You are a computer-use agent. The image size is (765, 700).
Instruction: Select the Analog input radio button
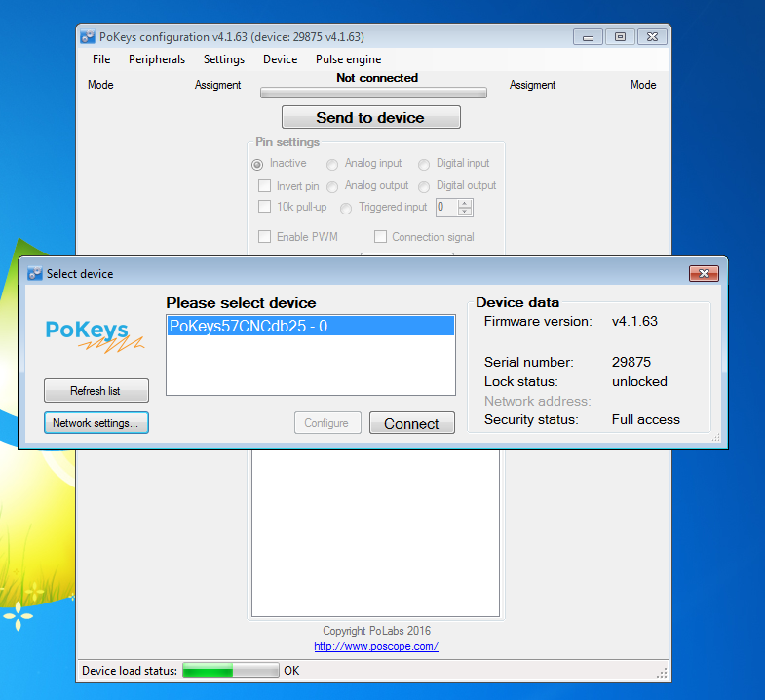click(332, 164)
